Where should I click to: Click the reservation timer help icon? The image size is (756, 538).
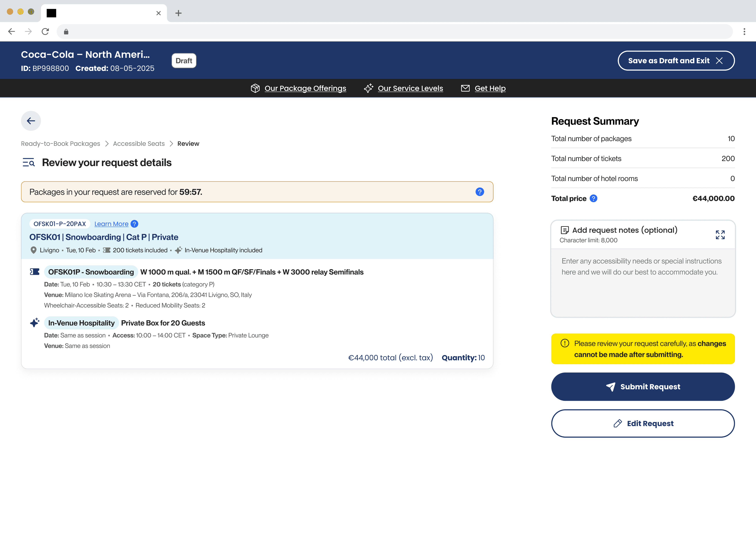tap(479, 192)
